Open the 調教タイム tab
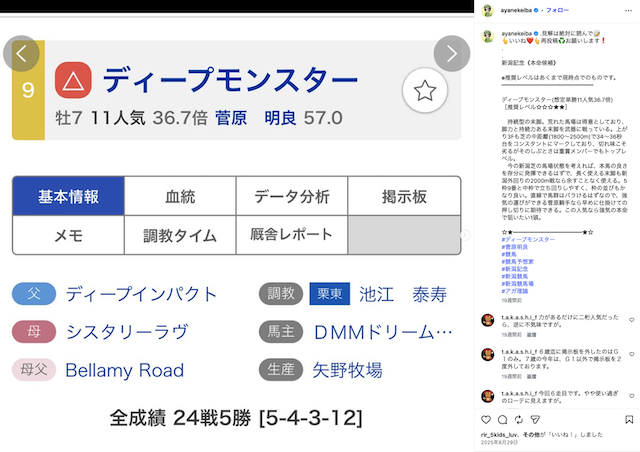The height and width of the screenshot is (452, 640). (180, 236)
